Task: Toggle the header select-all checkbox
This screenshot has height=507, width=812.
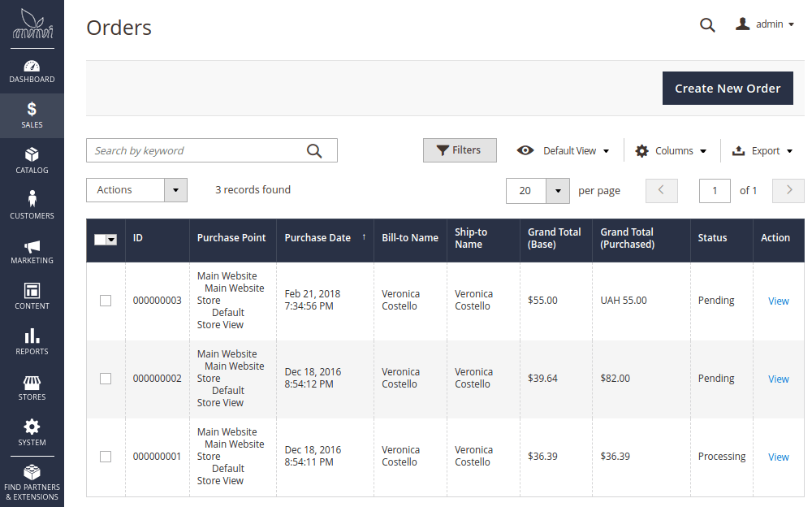Action: coord(100,239)
